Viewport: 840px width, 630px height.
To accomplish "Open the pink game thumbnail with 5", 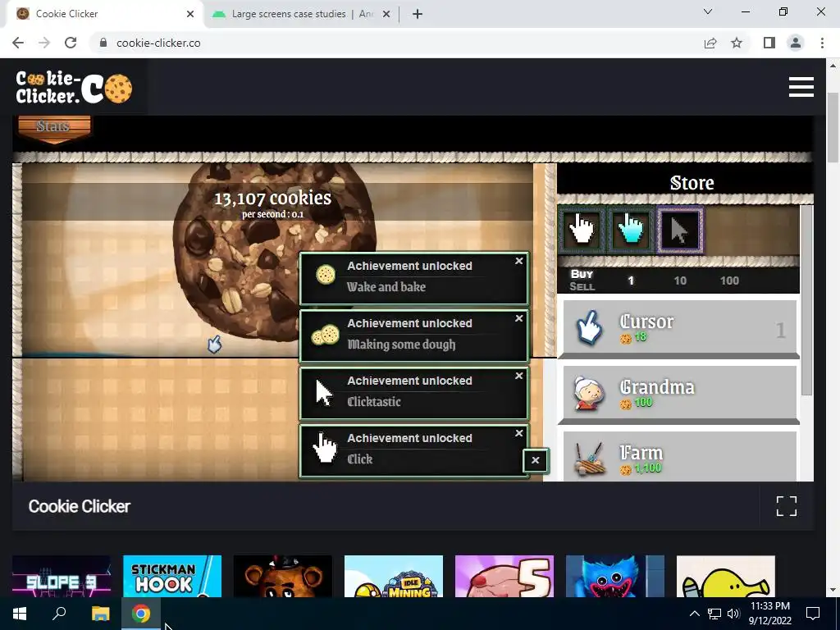I will (x=504, y=577).
